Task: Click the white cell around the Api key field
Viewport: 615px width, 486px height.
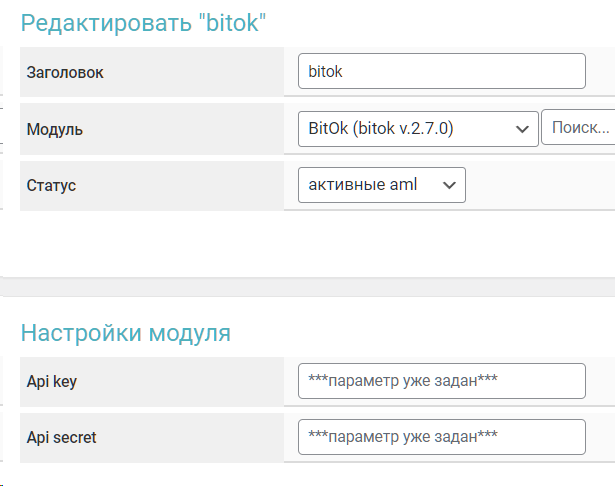Action: coord(600,381)
